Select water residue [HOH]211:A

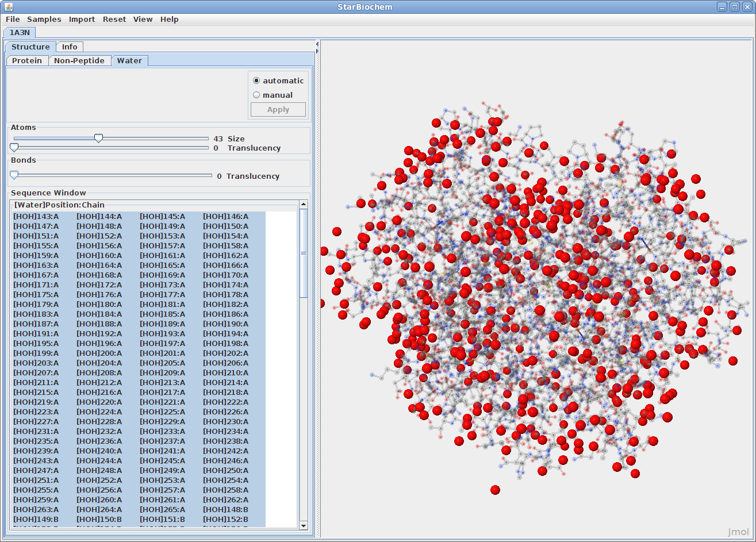coord(36,382)
